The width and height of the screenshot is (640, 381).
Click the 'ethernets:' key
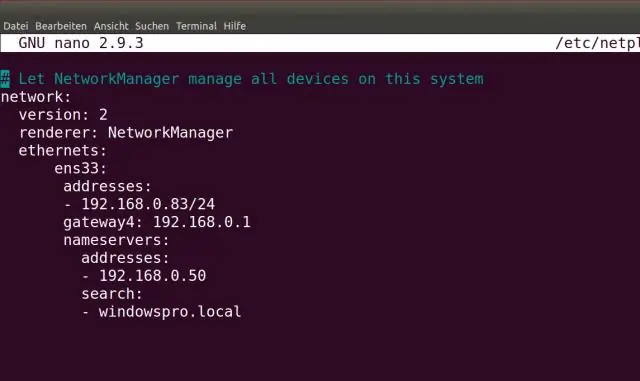[63, 151]
